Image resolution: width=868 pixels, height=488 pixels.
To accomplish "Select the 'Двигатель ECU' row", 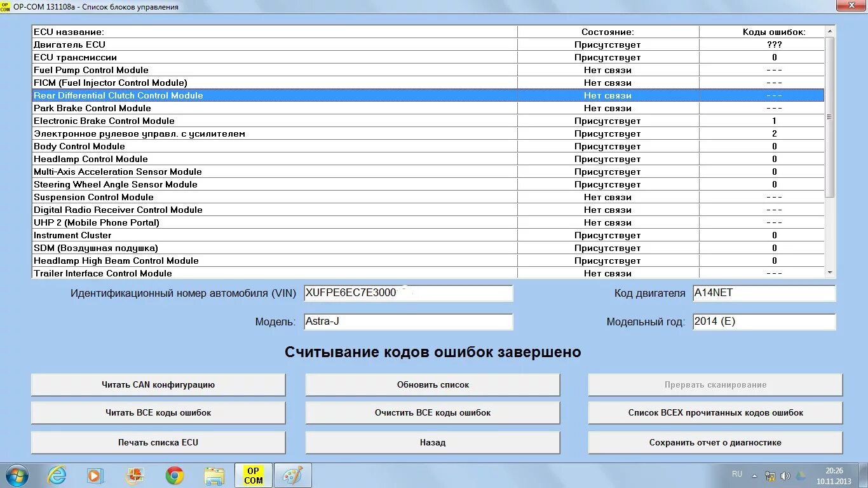I will (x=428, y=44).
